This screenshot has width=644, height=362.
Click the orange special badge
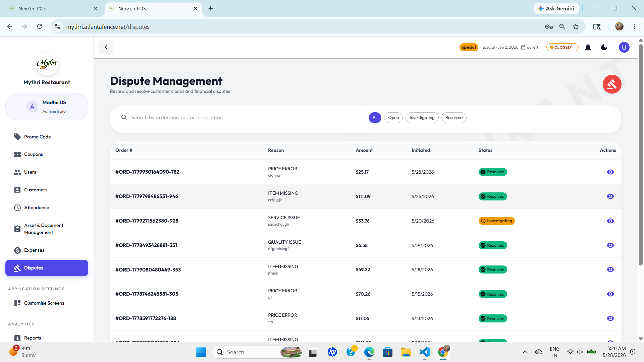(469, 47)
